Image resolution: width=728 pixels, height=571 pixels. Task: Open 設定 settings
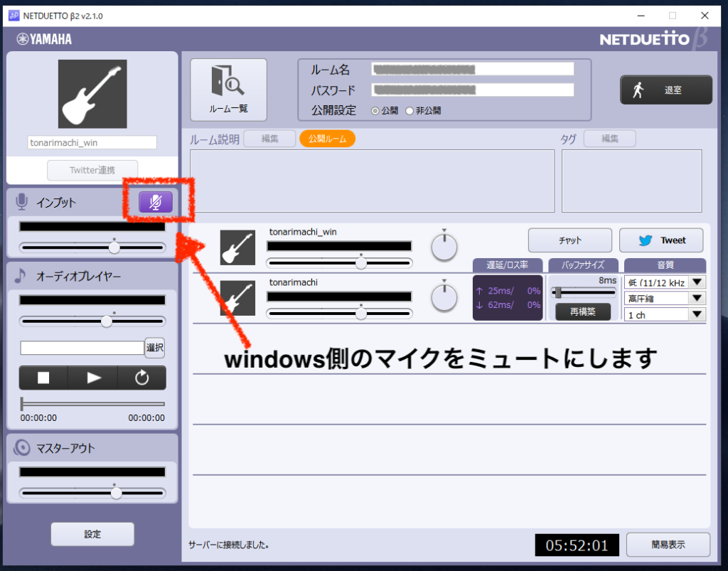click(x=92, y=534)
